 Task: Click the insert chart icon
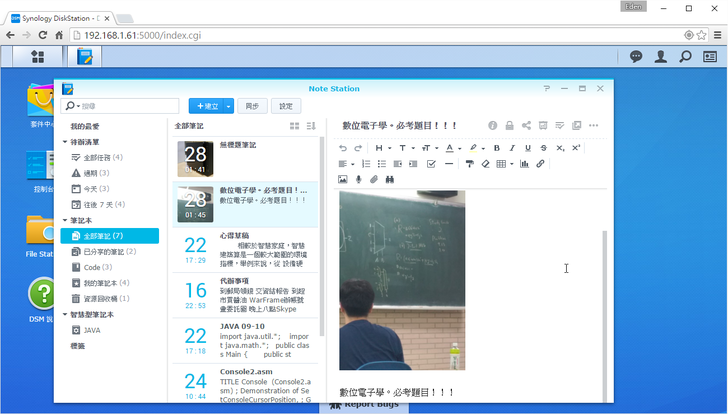(525, 163)
